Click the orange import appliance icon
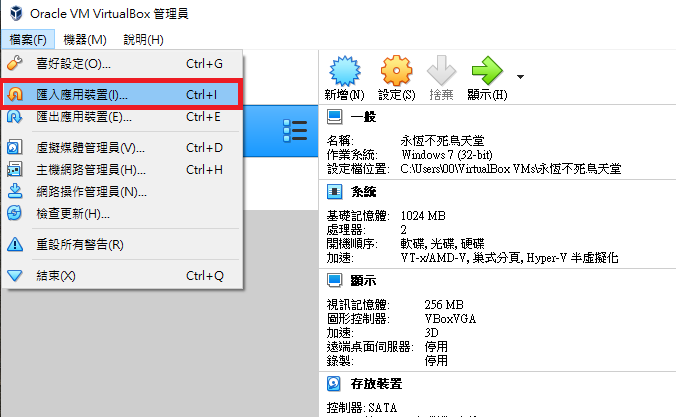This screenshot has width=676, height=417. [15, 94]
